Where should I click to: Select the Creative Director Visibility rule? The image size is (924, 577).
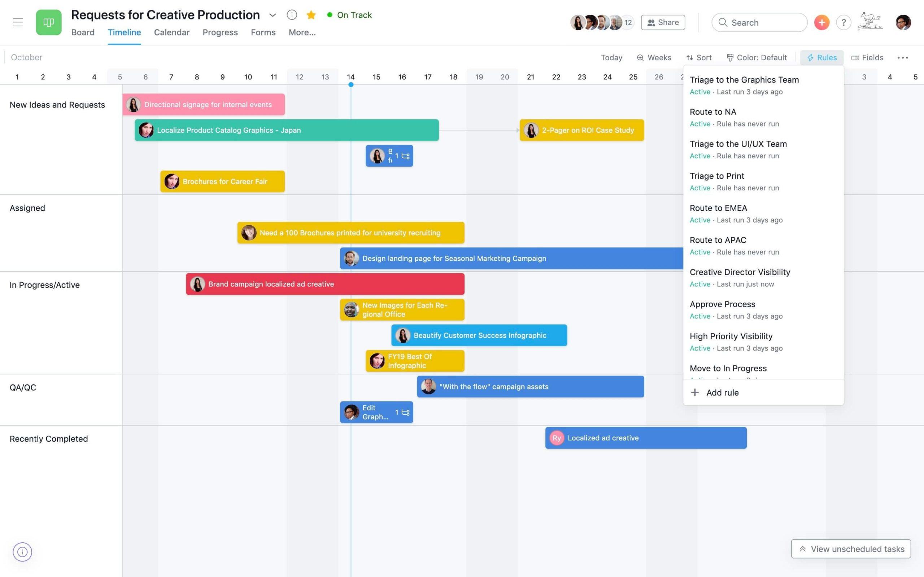coord(740,272)
